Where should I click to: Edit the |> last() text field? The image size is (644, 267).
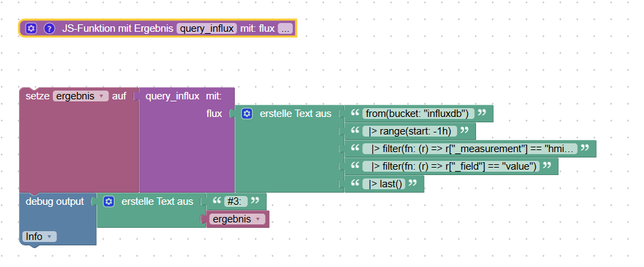[384, 184]
